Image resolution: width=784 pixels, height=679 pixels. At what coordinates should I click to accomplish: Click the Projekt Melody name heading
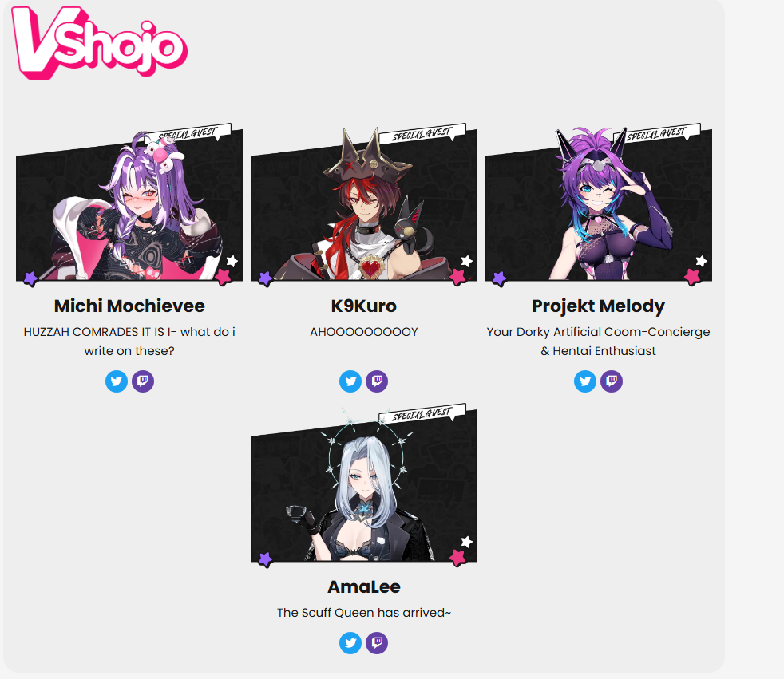599,306
